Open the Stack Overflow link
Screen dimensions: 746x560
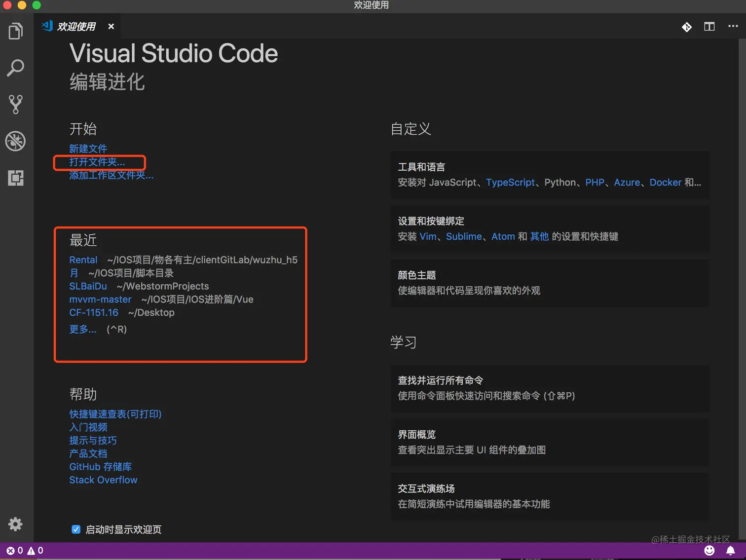103,480
